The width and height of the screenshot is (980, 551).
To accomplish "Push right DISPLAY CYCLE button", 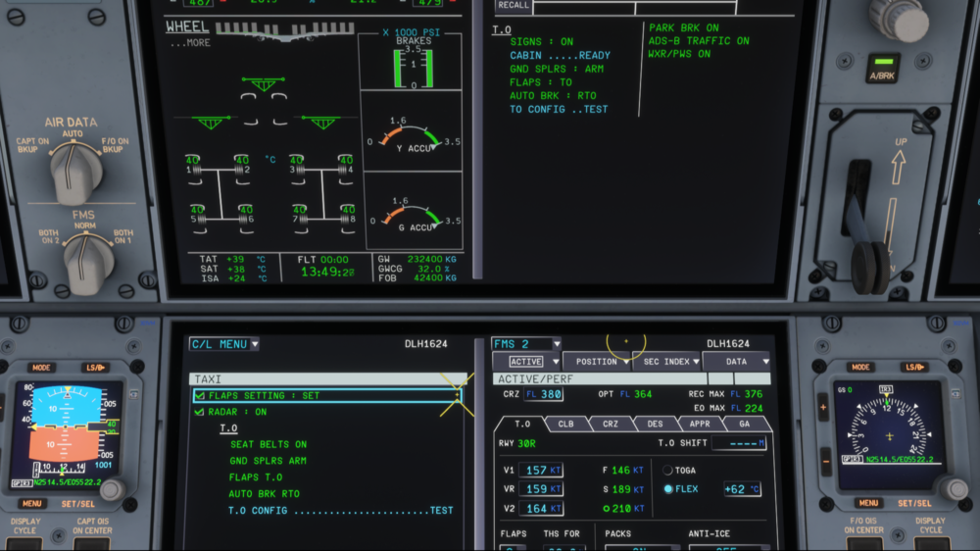I will coord(932,544).
